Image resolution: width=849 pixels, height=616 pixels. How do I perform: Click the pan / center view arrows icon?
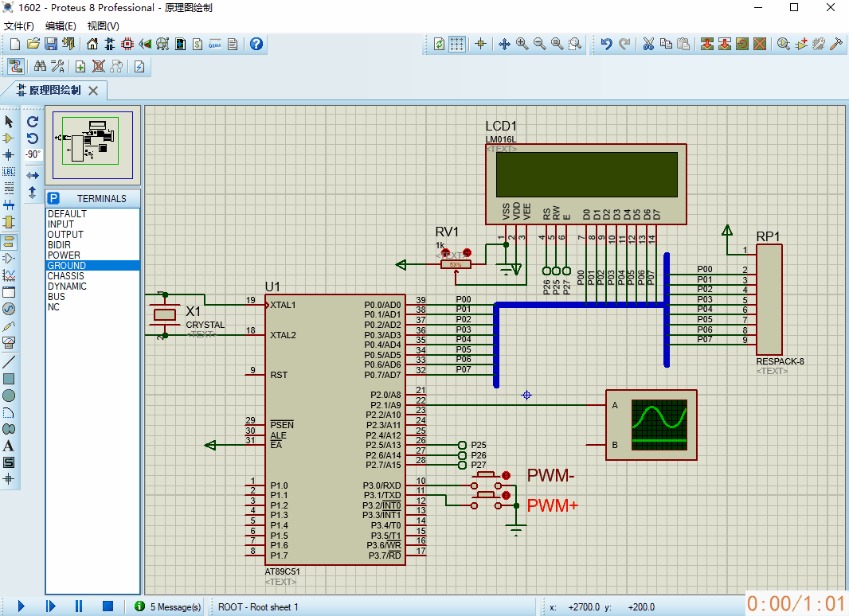[504, 44]
